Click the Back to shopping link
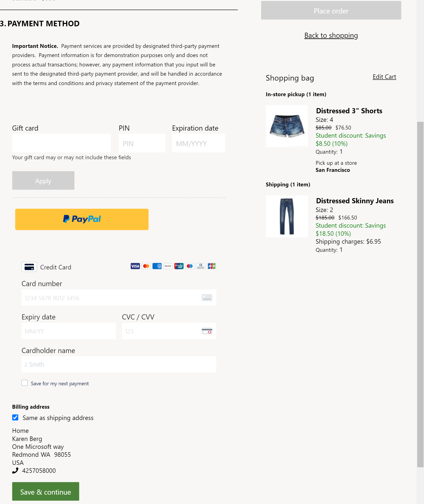The image size is (424, 504). tap(331, 35)
